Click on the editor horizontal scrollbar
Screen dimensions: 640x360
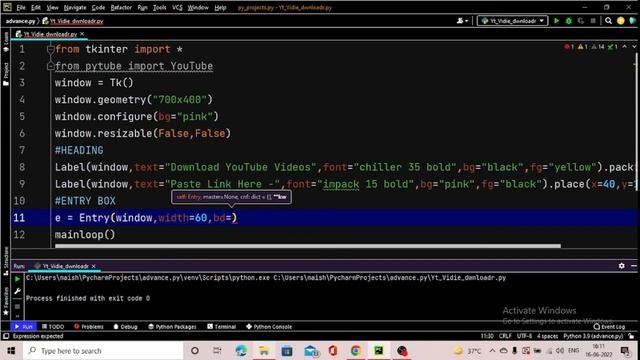pyautogui.click(x=308, y=246)
